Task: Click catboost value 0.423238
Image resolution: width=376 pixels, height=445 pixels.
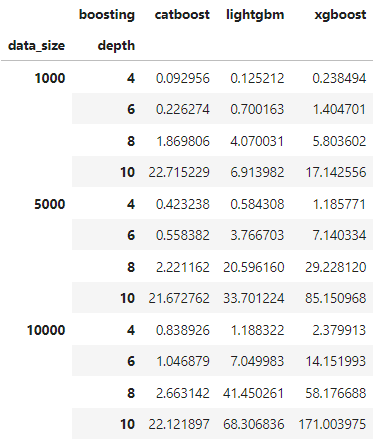Action: pyautogui.click(x=183, y=204)
